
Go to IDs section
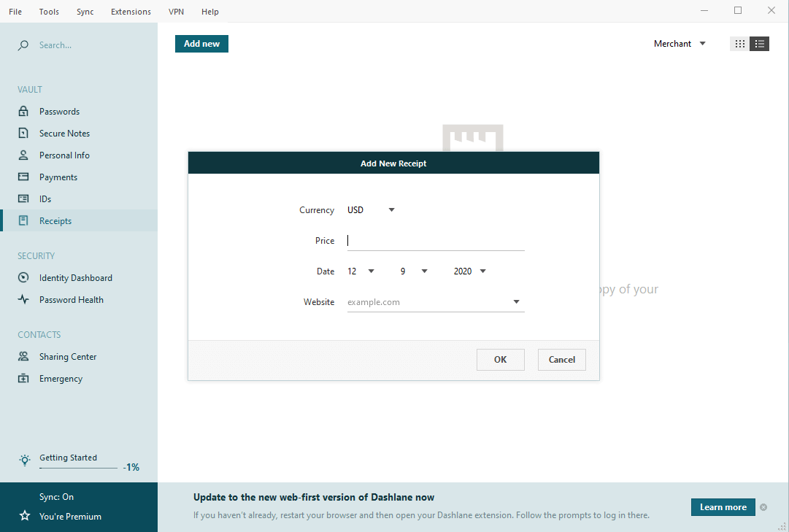click(x=45, y=198)
